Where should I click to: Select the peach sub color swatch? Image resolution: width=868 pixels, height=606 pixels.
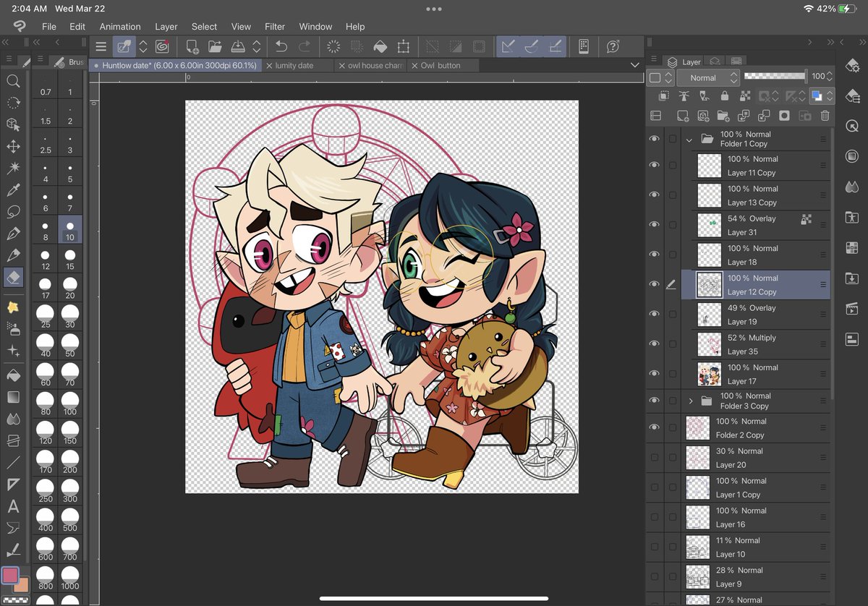[21, 585]
